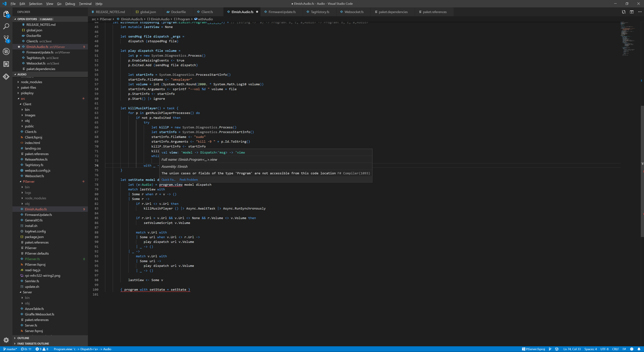The height and width of the screenshot is (352, 644).
Task: Switch to the FirmwareUpdate.fs tab
Action: point(282,12)
